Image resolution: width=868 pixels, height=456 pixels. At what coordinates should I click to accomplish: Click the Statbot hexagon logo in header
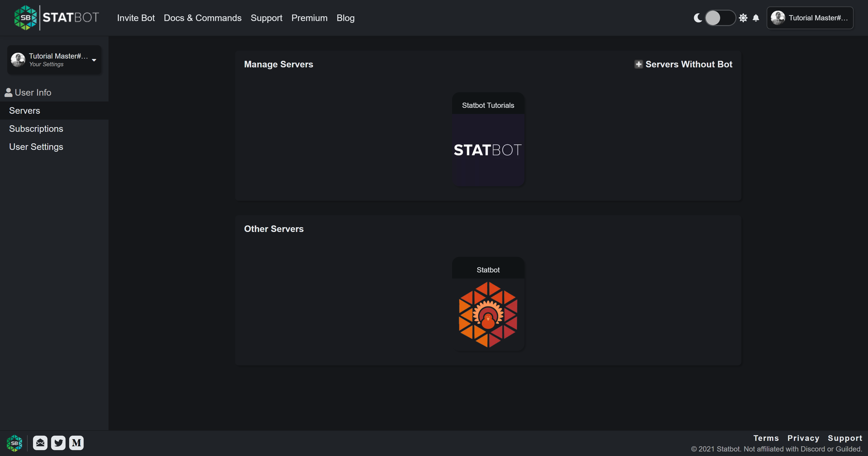25,18
